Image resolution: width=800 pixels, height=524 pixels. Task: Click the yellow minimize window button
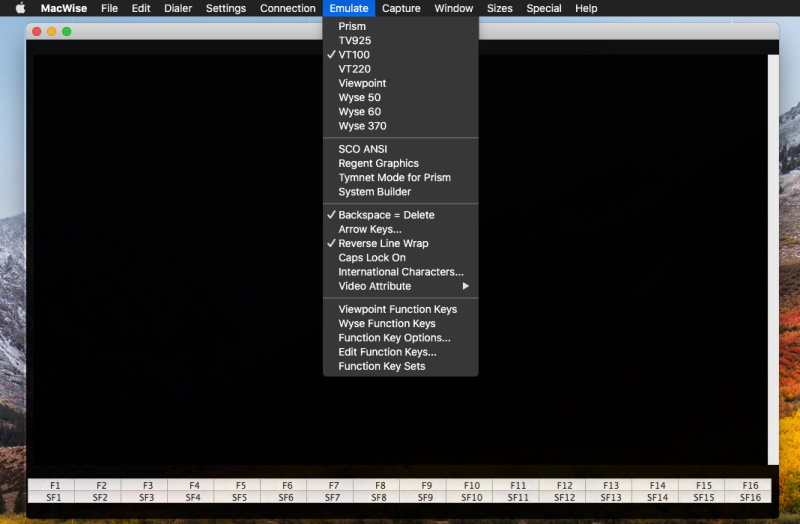[x=52, y=32]
